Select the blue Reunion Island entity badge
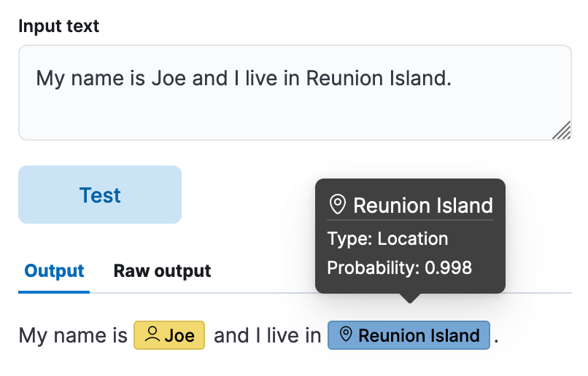 [x=409, y=335]
